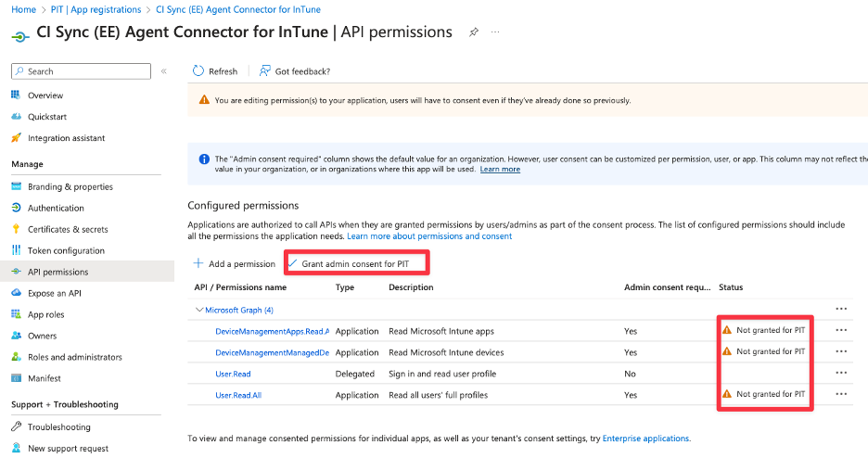This screenshot has height=458, width=868.
Task: Open Overview in the sidebar
Action: coord(45,95)
